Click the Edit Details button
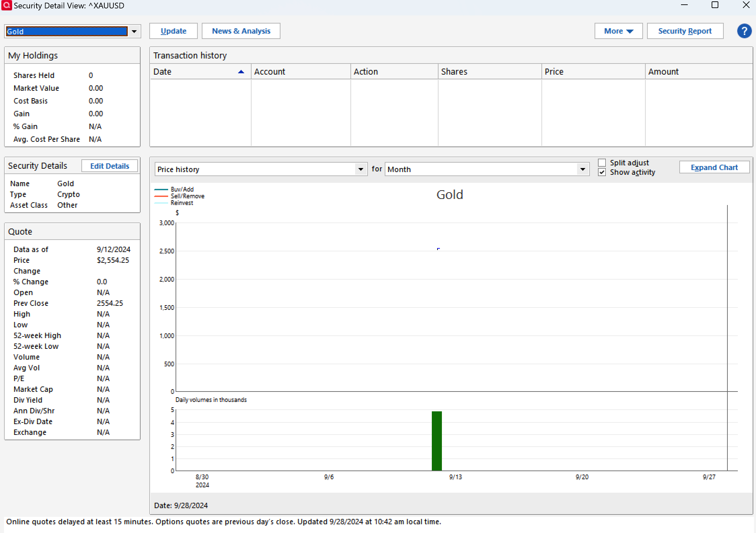The image size is (756, 533). (x=110, y=166)
